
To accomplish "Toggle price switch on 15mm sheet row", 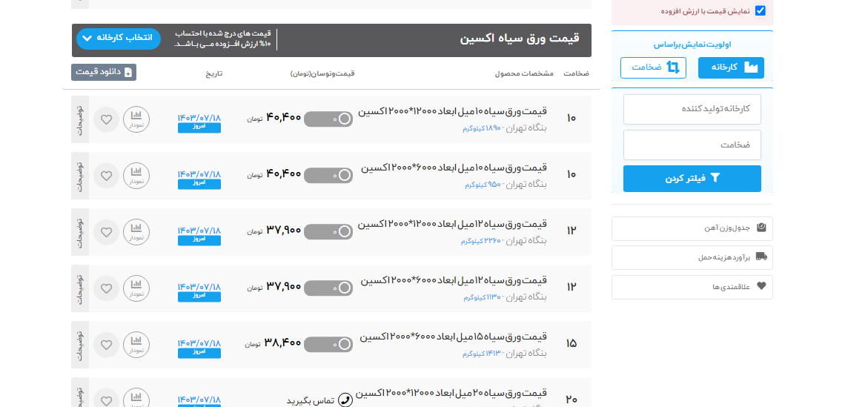I will tap(328, 345).
